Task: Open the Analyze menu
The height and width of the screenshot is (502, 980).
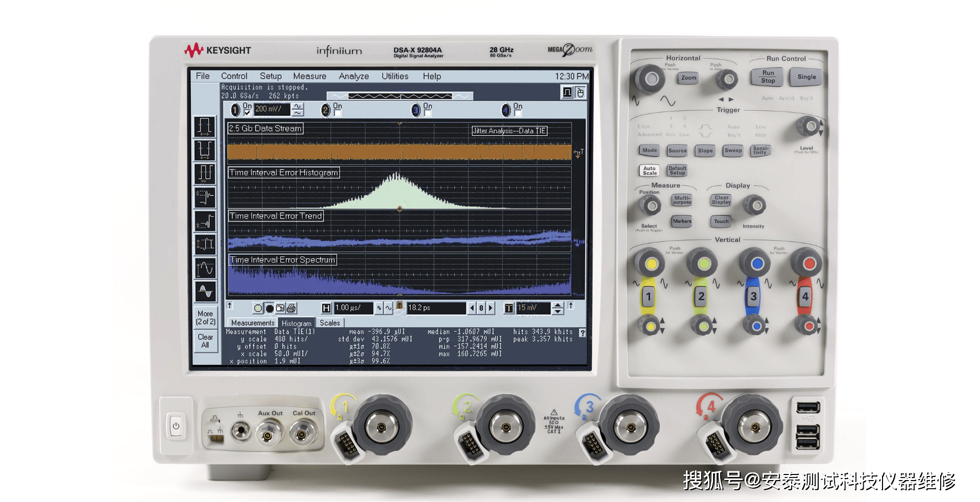Action: click(354, 76)
